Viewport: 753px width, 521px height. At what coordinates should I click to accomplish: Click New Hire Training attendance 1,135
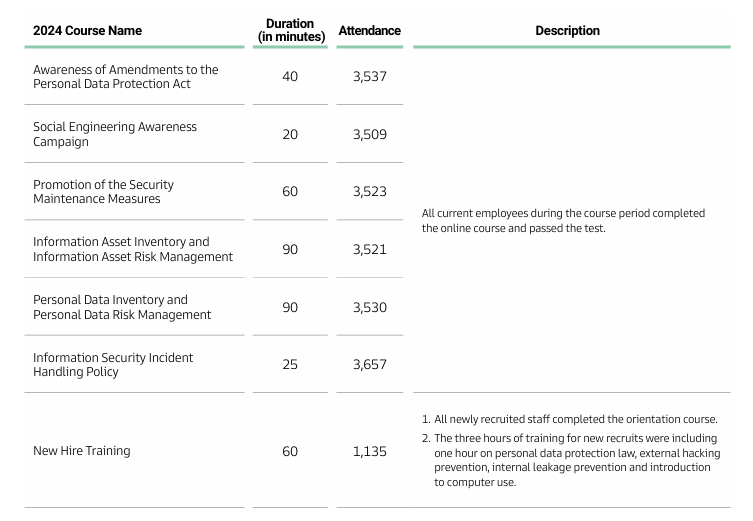[369, 451]
